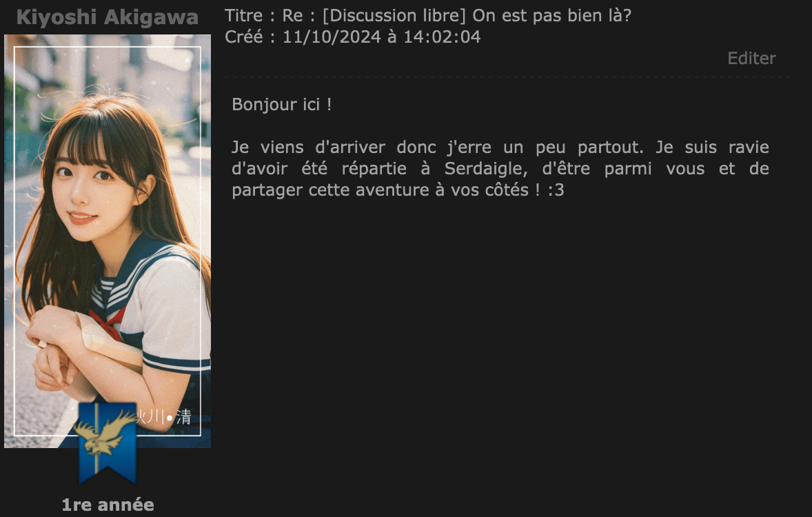This screenshot has width=812, height=517.
Task: Click the creation date 11/10/2024
Action: 332,37
